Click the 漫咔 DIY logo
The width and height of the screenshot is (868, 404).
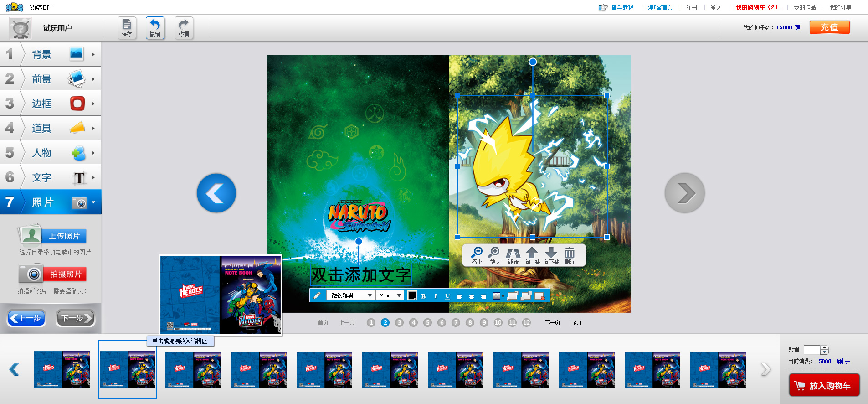pos(15,7)
